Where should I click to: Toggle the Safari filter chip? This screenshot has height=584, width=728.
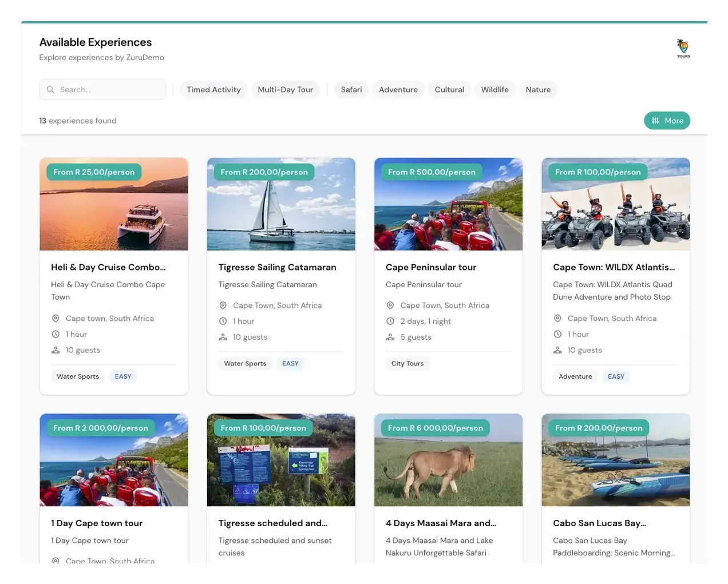[351, 90]
